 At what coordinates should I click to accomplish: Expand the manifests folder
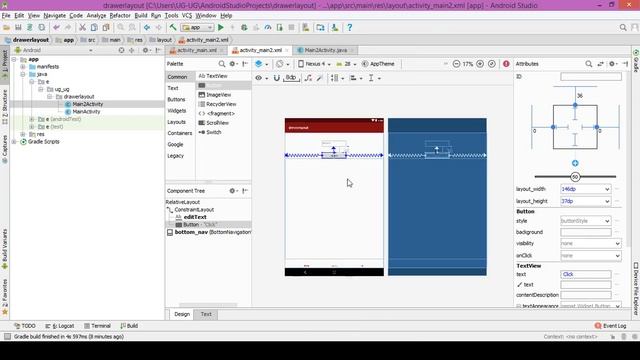pyautogui.click(x=23, y=67)
